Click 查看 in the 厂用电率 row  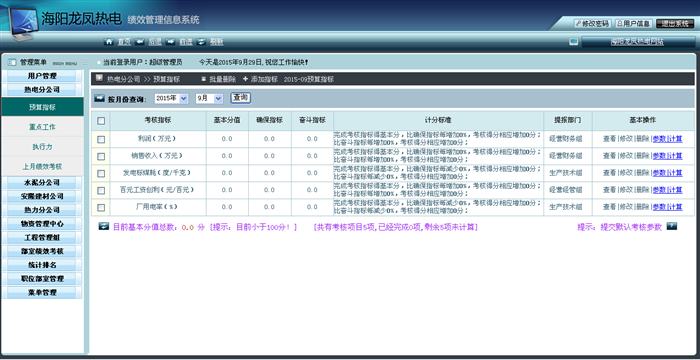pyautogui.click(x=609, y=207)
